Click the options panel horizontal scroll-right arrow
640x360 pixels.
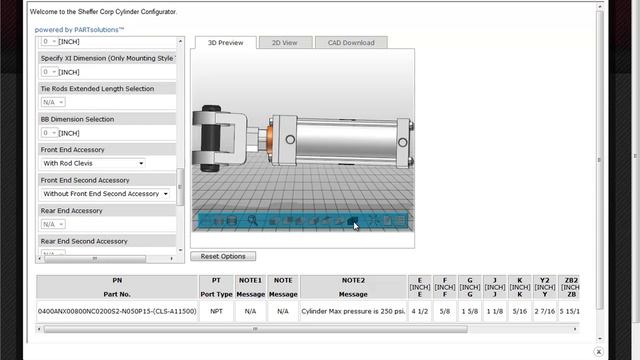click(x=172, y=259)
